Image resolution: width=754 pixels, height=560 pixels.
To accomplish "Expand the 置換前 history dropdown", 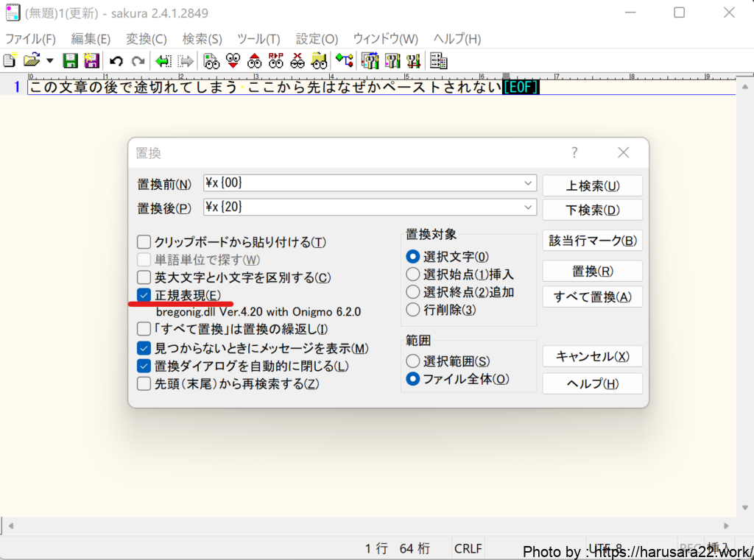I will [528, 183].
